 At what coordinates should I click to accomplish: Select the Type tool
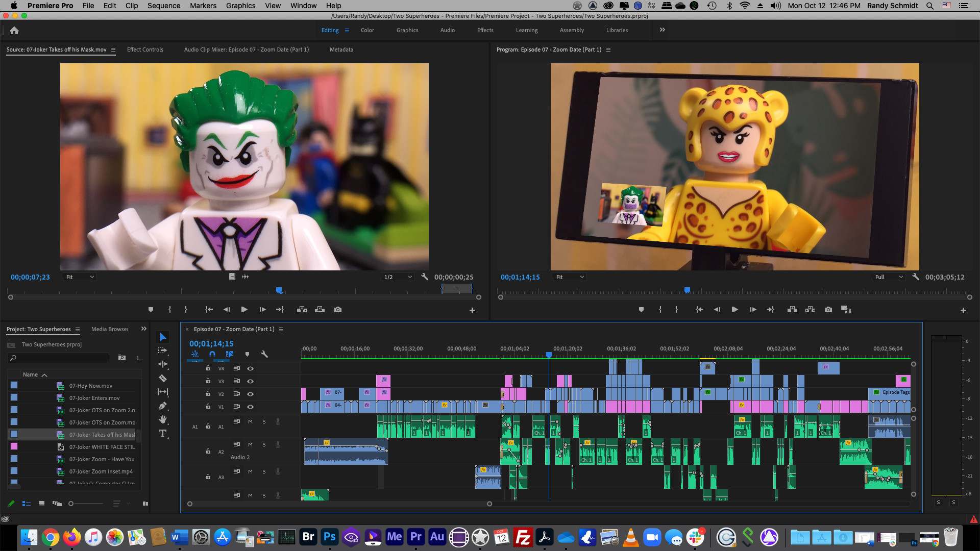pyautogui.click(x=163, y=433)
